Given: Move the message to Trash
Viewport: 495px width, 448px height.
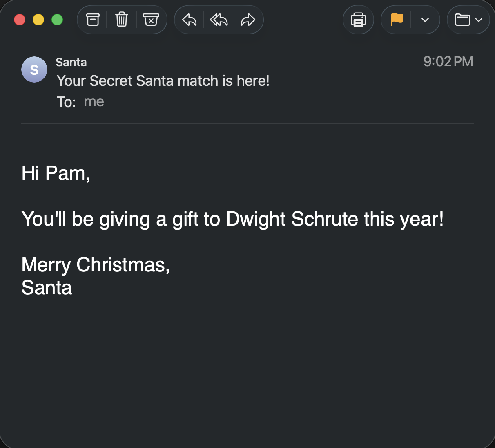Looking at the screenshot, I should [x=121, y=19].
